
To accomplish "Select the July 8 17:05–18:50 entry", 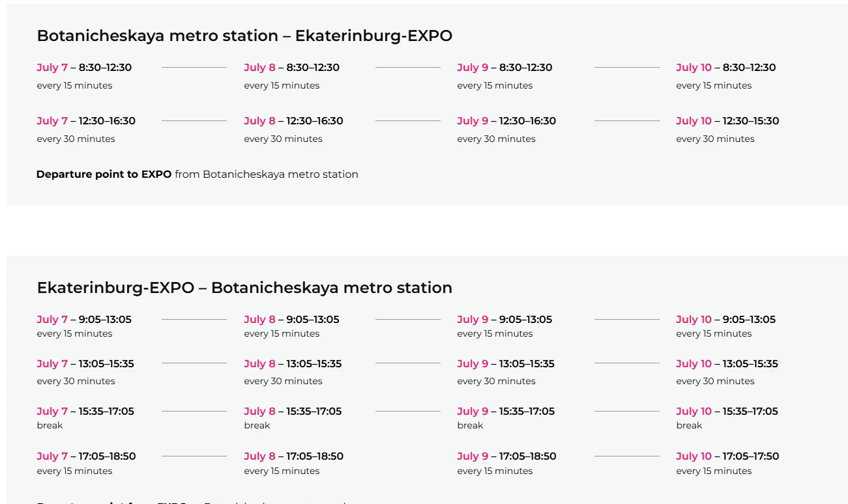I will point(293,456).
